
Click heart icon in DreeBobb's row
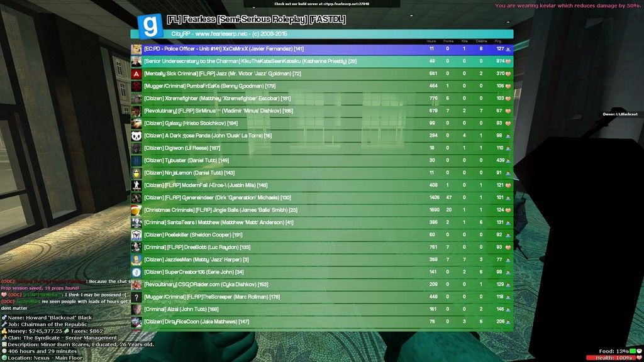tap(508, 248)
